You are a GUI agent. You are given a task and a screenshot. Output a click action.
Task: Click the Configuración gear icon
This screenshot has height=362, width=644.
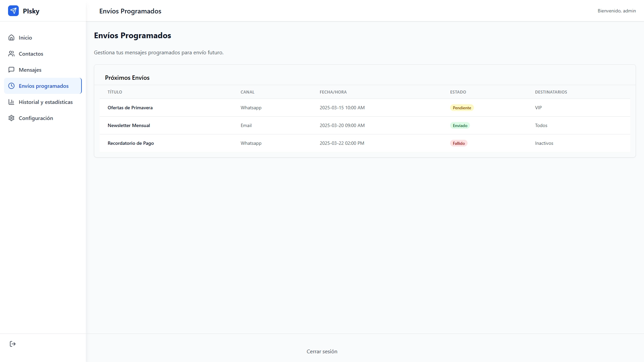tap(11, 118)
